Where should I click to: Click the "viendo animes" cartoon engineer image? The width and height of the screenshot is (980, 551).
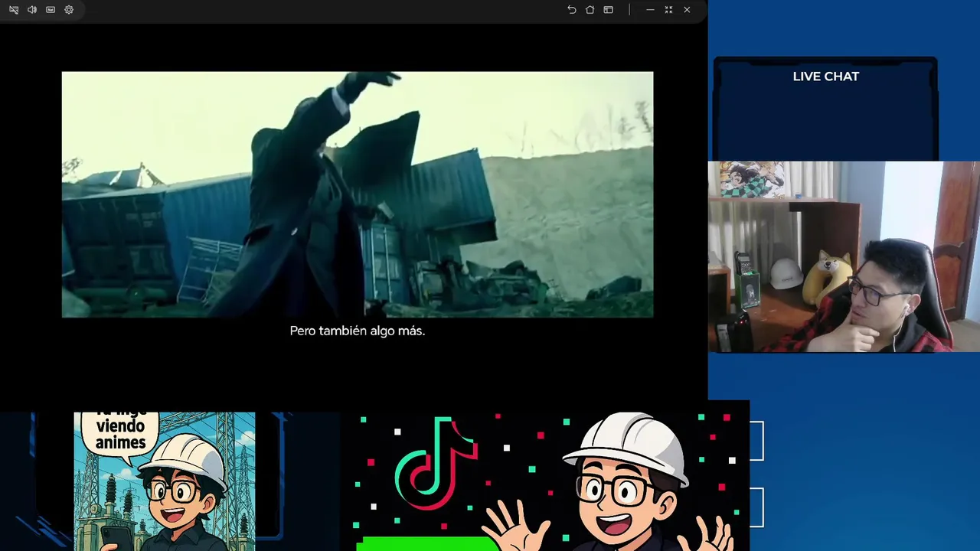click(165, 481)
